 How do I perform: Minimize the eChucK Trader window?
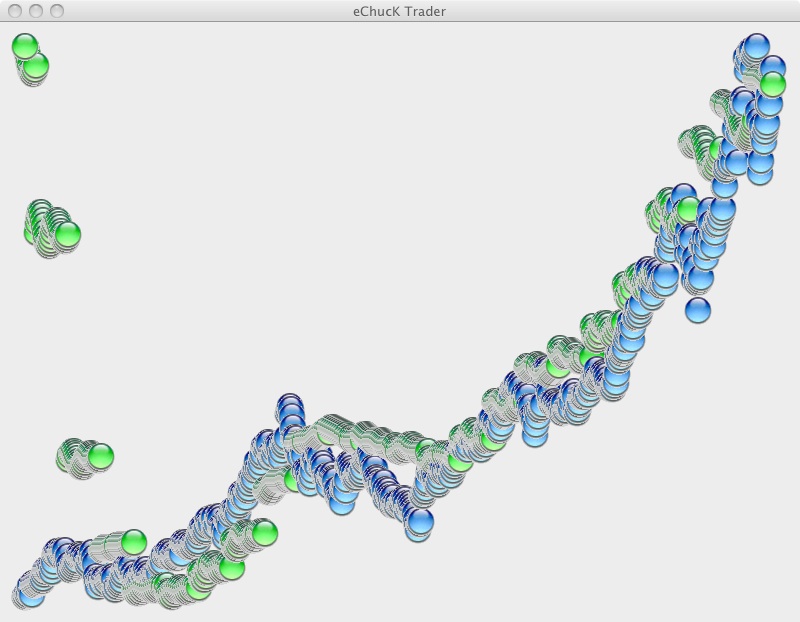tap(36, 11)
